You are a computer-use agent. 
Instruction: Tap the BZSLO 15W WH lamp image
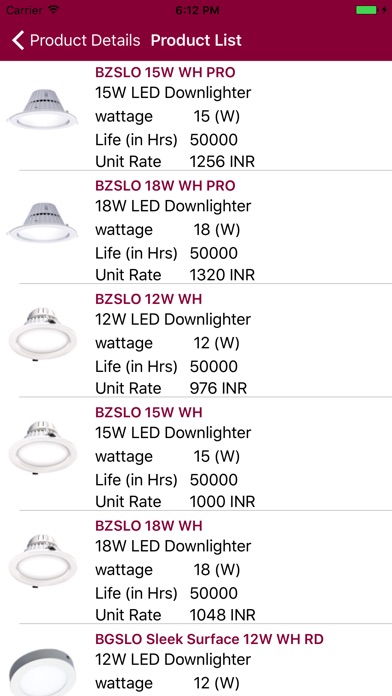pos(43,447)
